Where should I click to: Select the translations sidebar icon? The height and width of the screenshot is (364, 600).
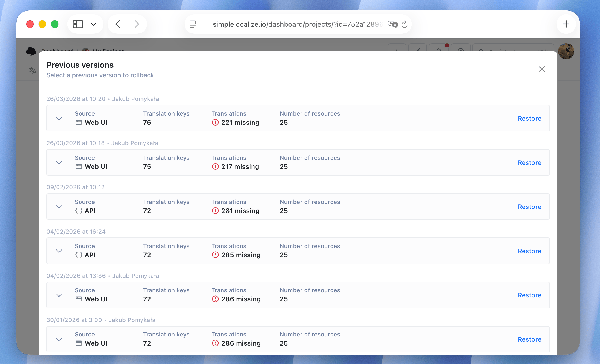(x=32, y=70)
